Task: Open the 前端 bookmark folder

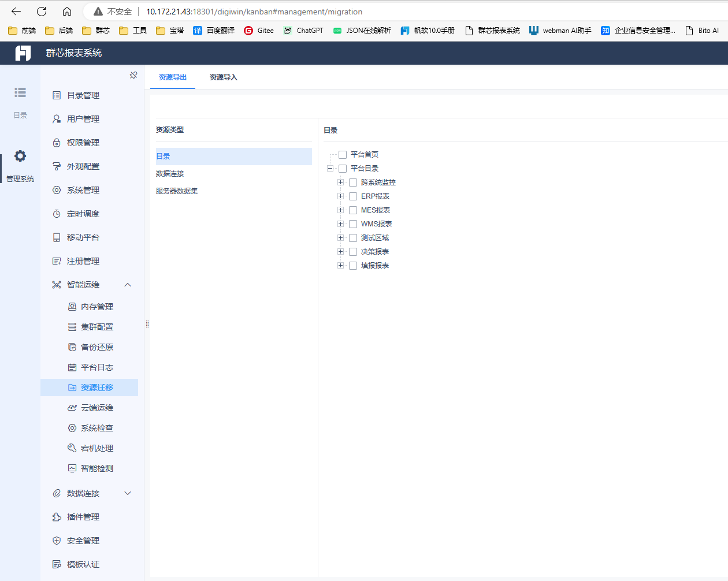Action: (22, 31)
